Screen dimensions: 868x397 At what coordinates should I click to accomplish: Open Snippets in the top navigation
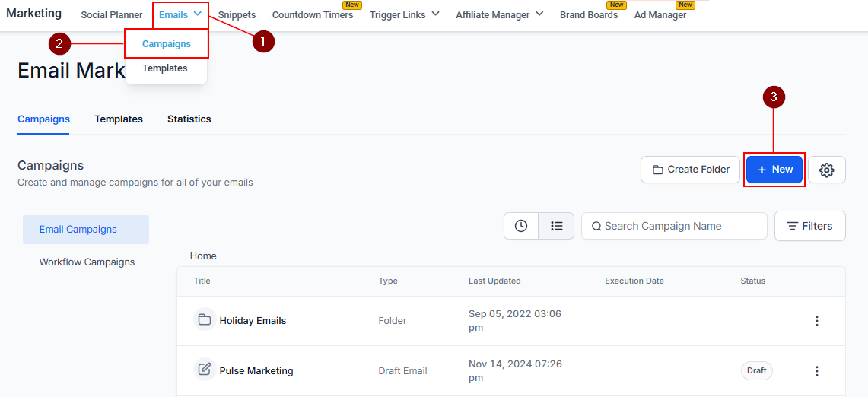click(x=237, y=15)
